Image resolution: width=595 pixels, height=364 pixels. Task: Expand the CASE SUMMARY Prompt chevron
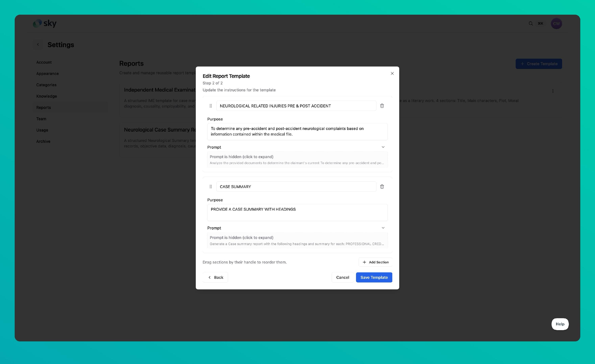click(383, 228)
